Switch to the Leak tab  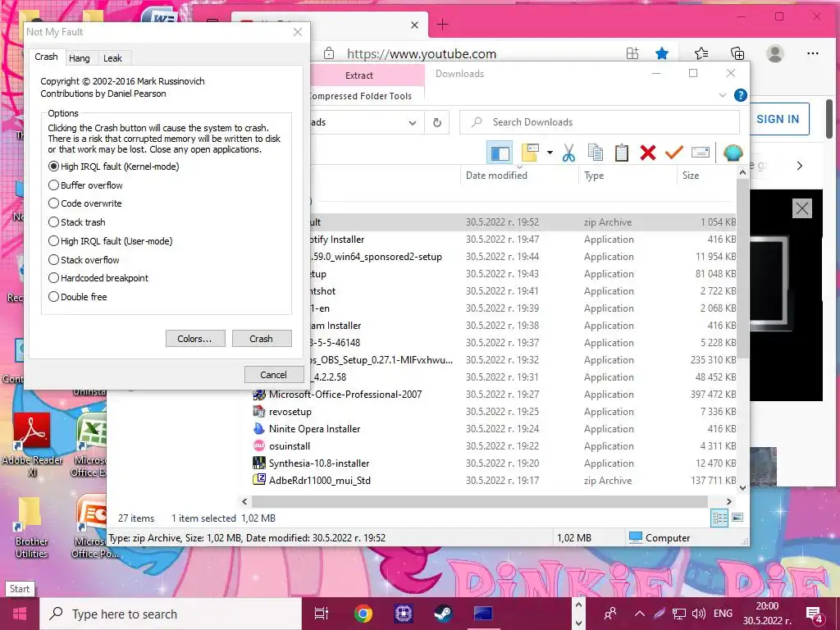click(x=112, y=58)
